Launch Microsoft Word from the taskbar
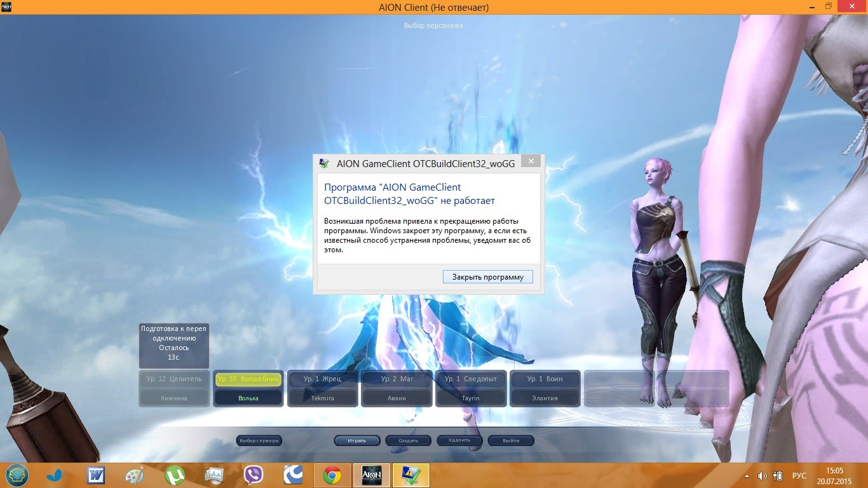Screen dimensions: 868x488 (95, 475)
